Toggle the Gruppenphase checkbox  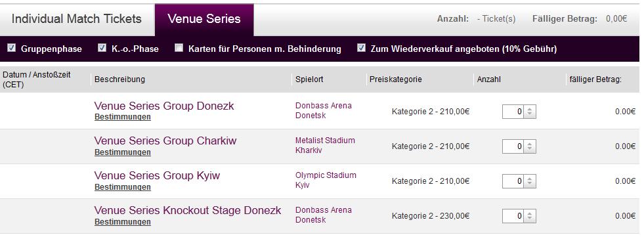click(x=12, y=48)
